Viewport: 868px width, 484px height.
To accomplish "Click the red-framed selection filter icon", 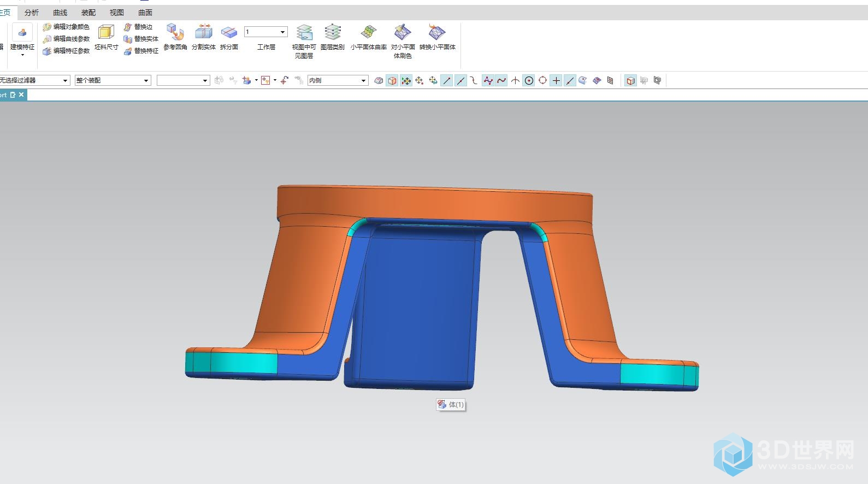I will pos(265,80).
